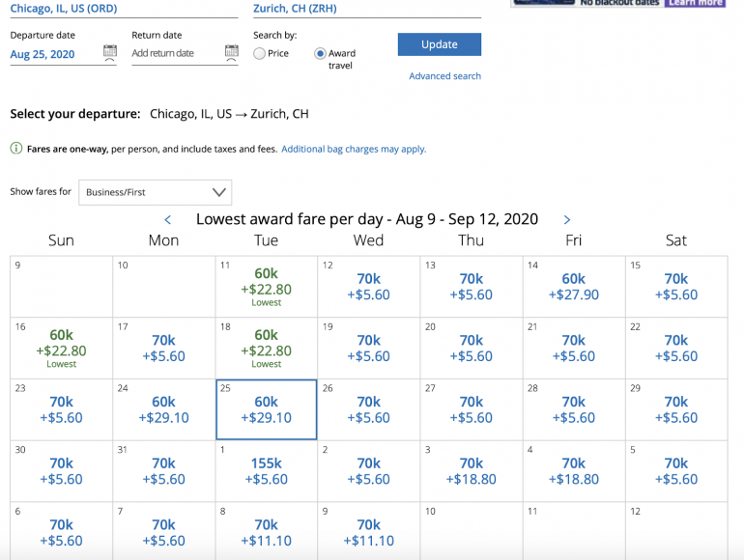Select August 11 lowest fare 60k
This screenshot has height=560, width=744.
pos(267,286)
